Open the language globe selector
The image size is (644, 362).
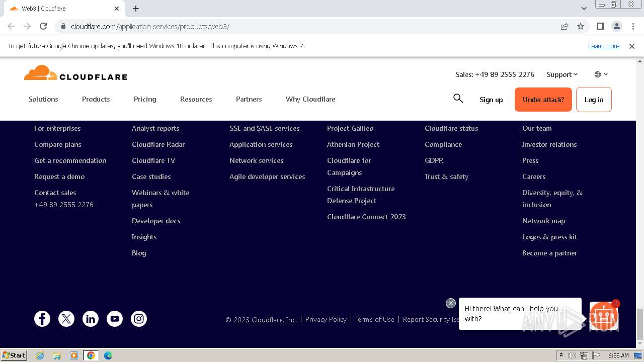tap(601, 74)
